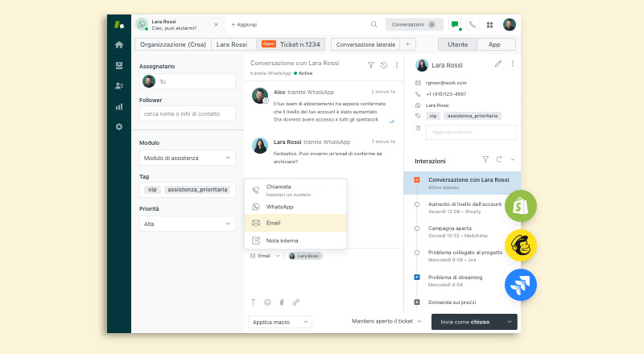This screenshot has height=354, width=644.
Task: Click the phone icon in the top bar
Action: (473, 25)
